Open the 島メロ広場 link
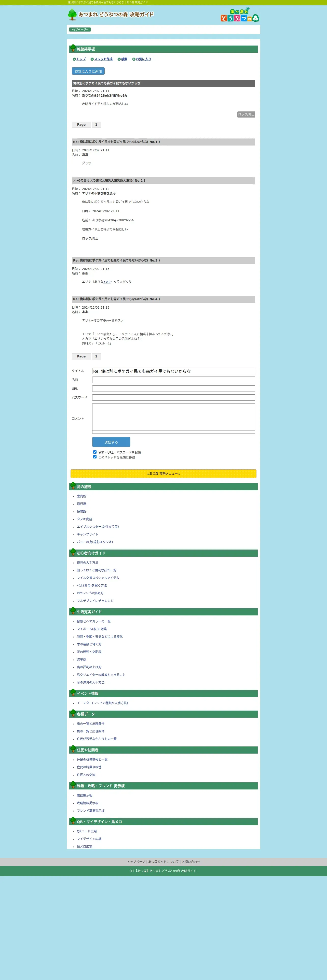The image size is (327, 980). (x=85, y=846)
